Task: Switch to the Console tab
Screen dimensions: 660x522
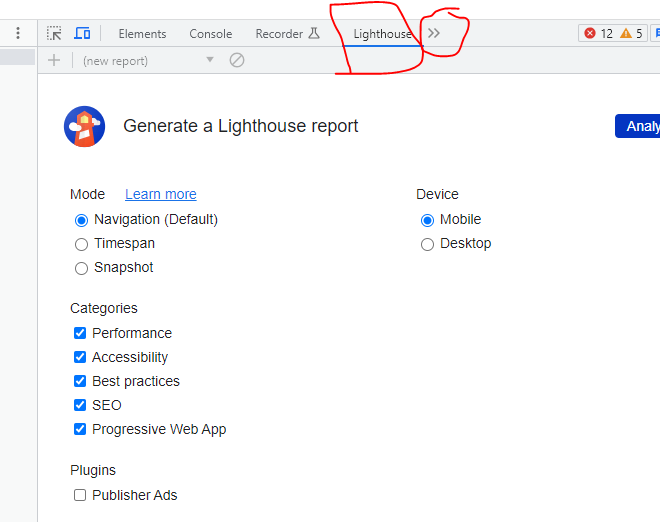Action: coord(211,34)
